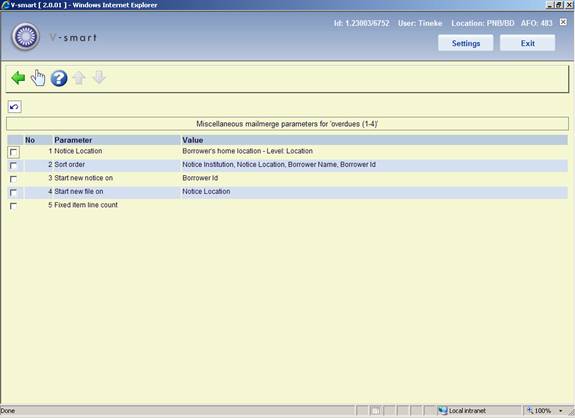This screenshot has width=575, height=418.
Task: Click the grayed-out move down arrow icon
Action: 99,77
